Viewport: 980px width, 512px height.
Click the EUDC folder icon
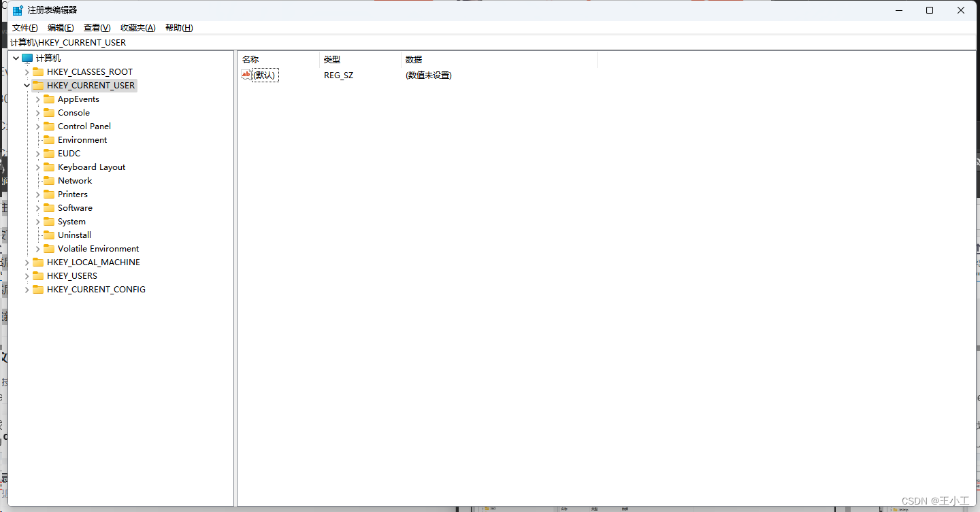[x=49, y=154]
